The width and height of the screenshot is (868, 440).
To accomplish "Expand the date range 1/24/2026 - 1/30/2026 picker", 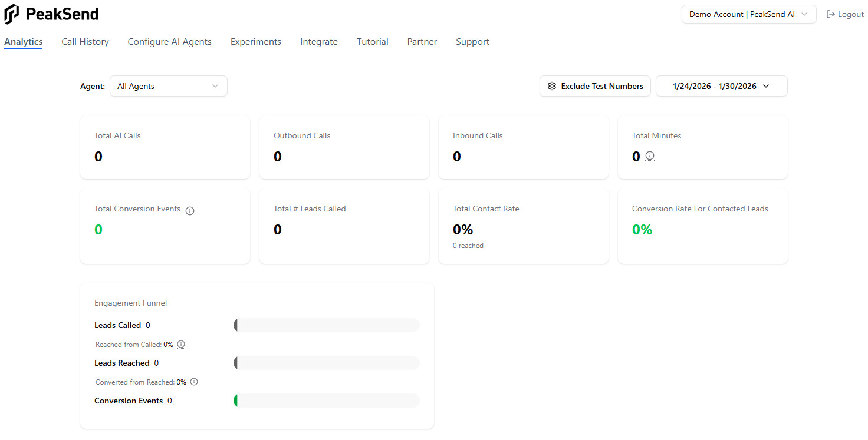I will pyautogui.click(x=721, y=86).
